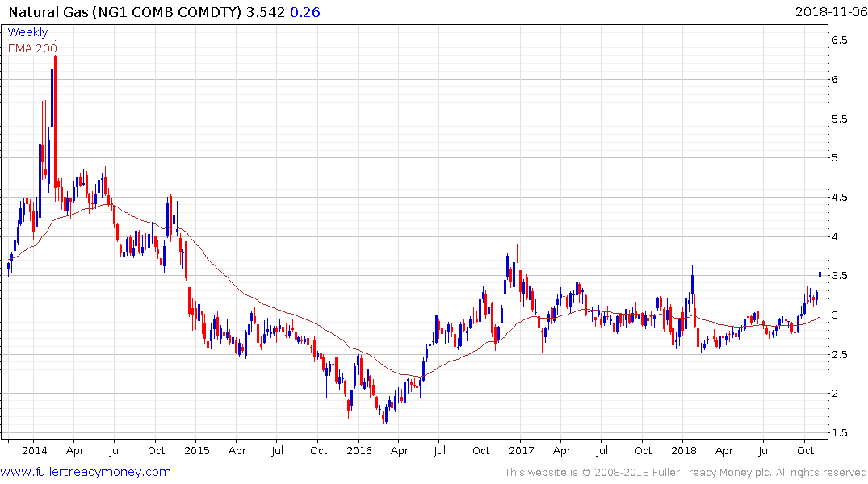Click the Fuller Treacy Money copyright notice
This screenshot has height=484, width=868.
click(686, 472)
